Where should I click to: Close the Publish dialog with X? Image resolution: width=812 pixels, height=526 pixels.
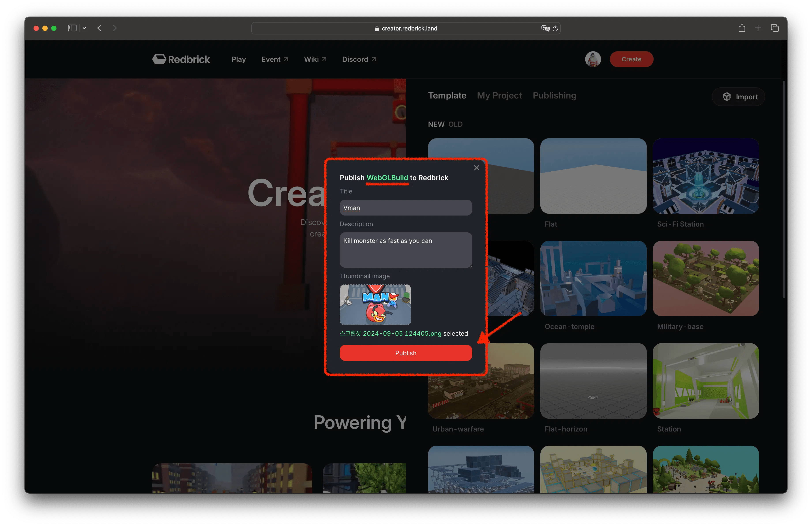pos(477,168)
